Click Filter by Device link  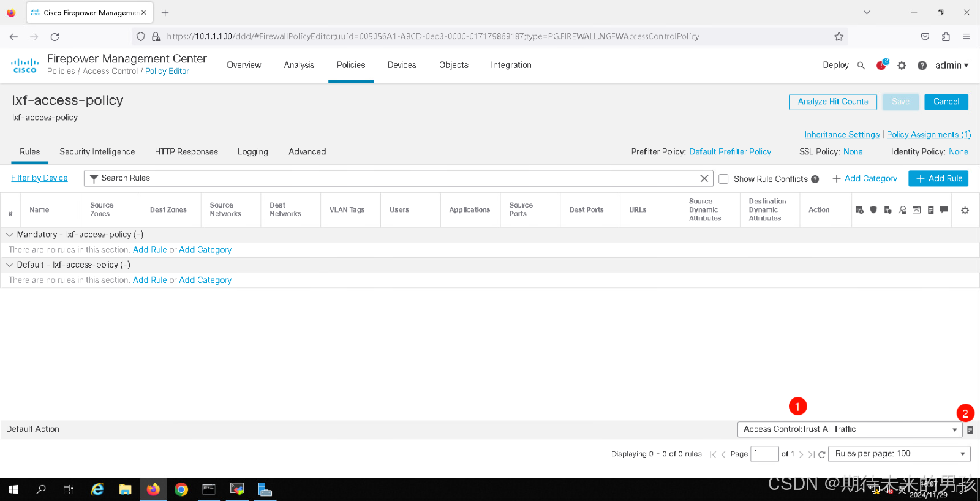point(39,178)
